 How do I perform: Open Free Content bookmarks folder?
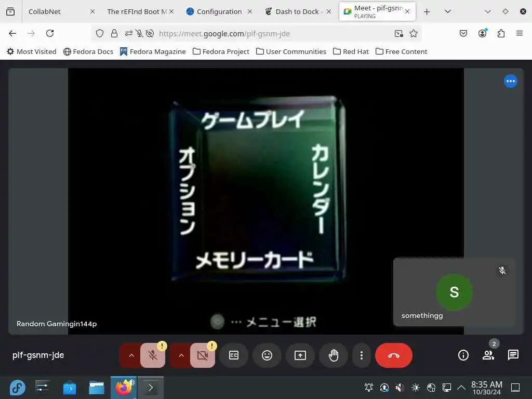pyautogui.click(x=402, y=51)
